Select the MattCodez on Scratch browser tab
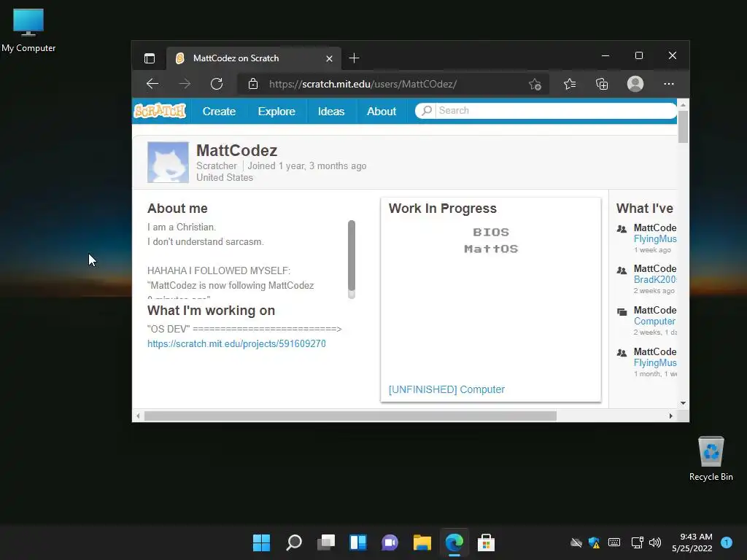The height and width of the screenshot is (560, 747). (x=254, y=58)
